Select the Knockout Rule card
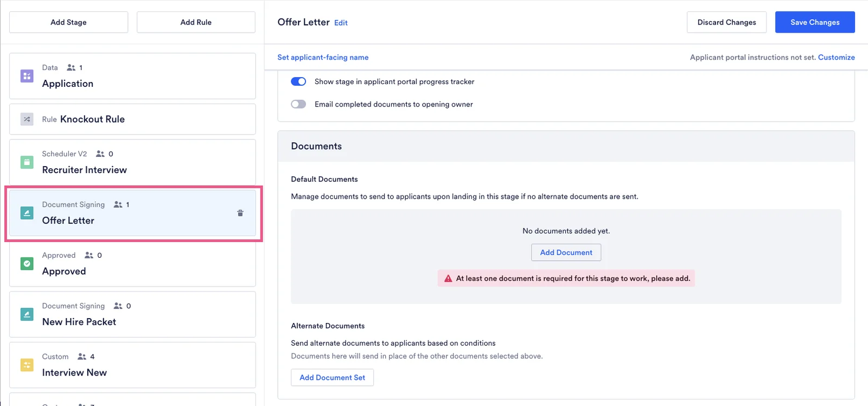Screen dimensions: 868x406 point(132,119)
